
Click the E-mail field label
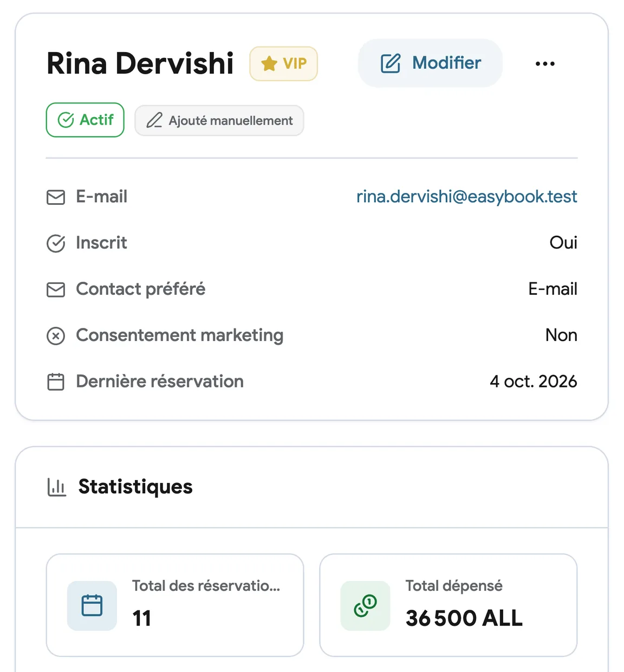click(102, 196)
